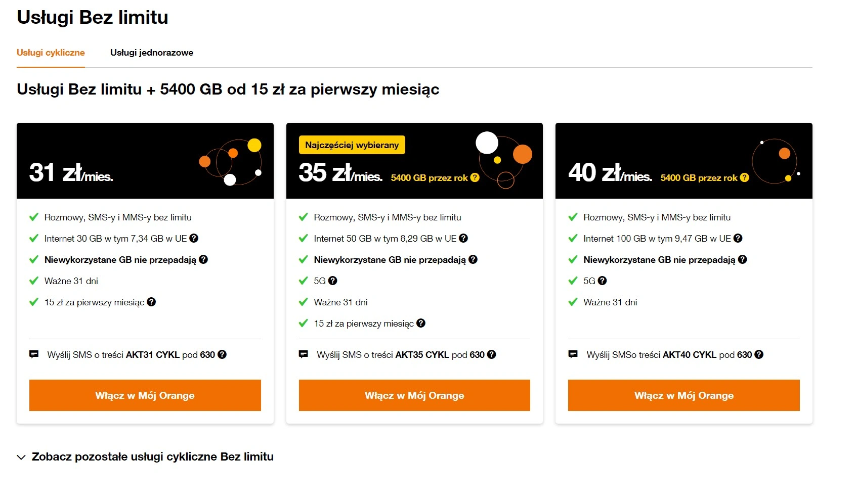The height and width of the screenshot is (504, 856).
Task: Click help icon next to 5400 GB in 40 zł plan
Action: [744, 177]
